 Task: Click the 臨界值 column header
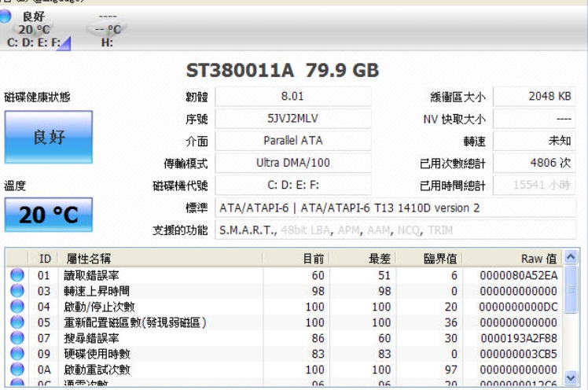[429, 259]
